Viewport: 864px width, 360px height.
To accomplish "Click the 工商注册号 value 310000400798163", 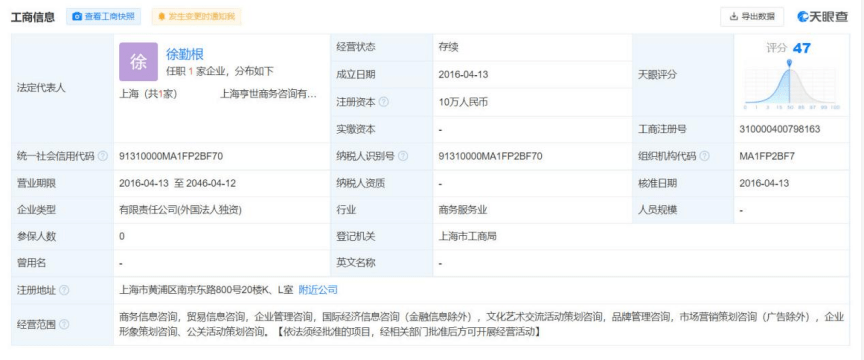I will click(780, 130).
